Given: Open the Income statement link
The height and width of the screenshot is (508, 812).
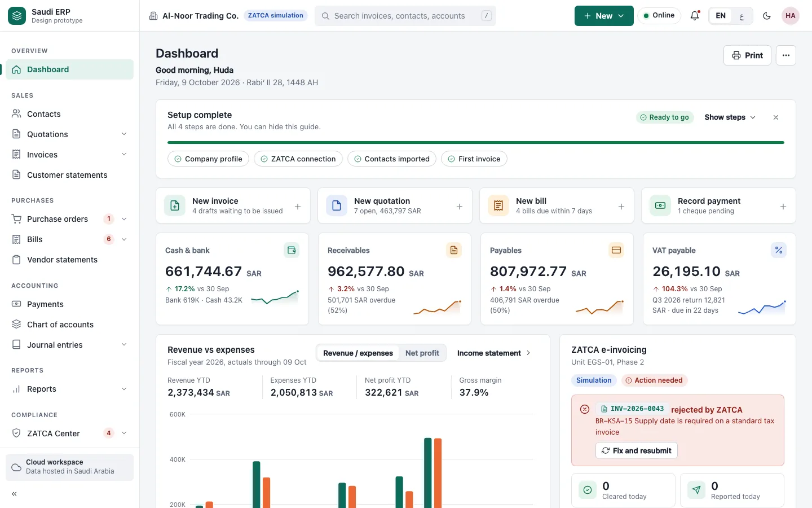Looking at the screenshot, I should (494, 353).
